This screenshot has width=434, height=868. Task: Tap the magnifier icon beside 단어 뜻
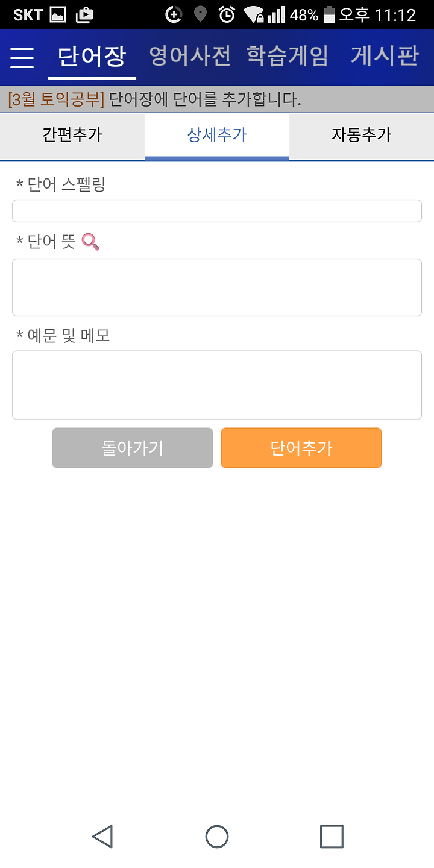point(90,242)
